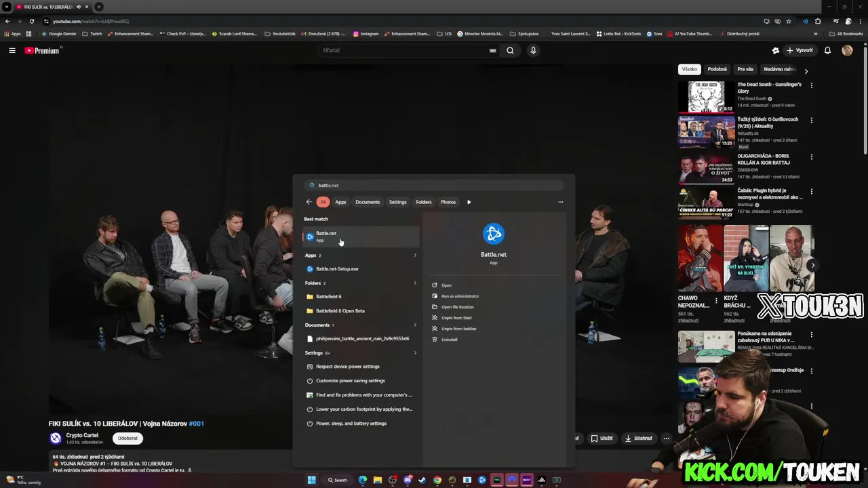Select Unpin from taskbar option

point(458,329)
